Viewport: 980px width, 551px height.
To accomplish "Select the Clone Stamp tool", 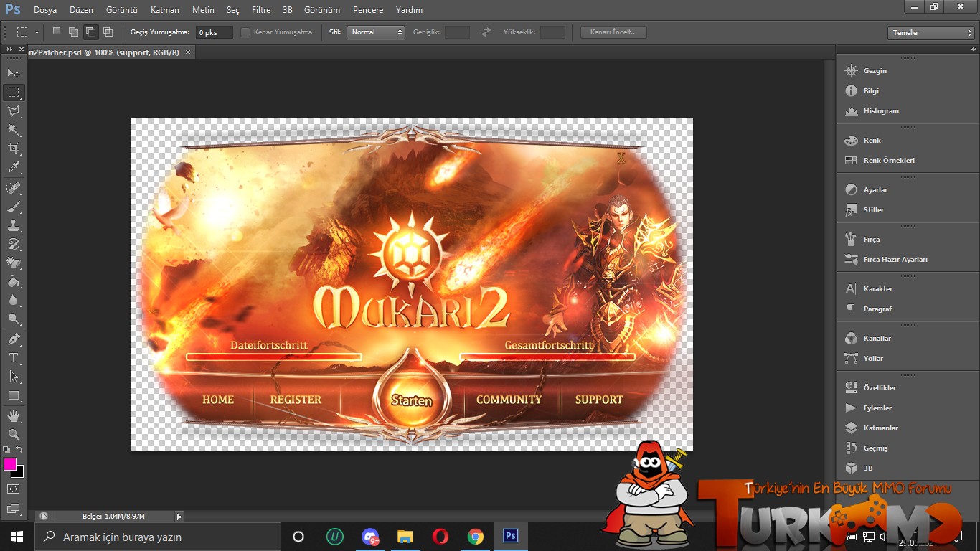I will [x=14, y=225].
